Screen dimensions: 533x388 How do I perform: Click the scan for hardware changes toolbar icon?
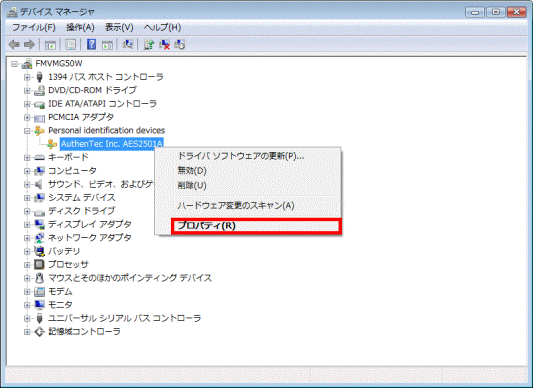tap(128, 45)
